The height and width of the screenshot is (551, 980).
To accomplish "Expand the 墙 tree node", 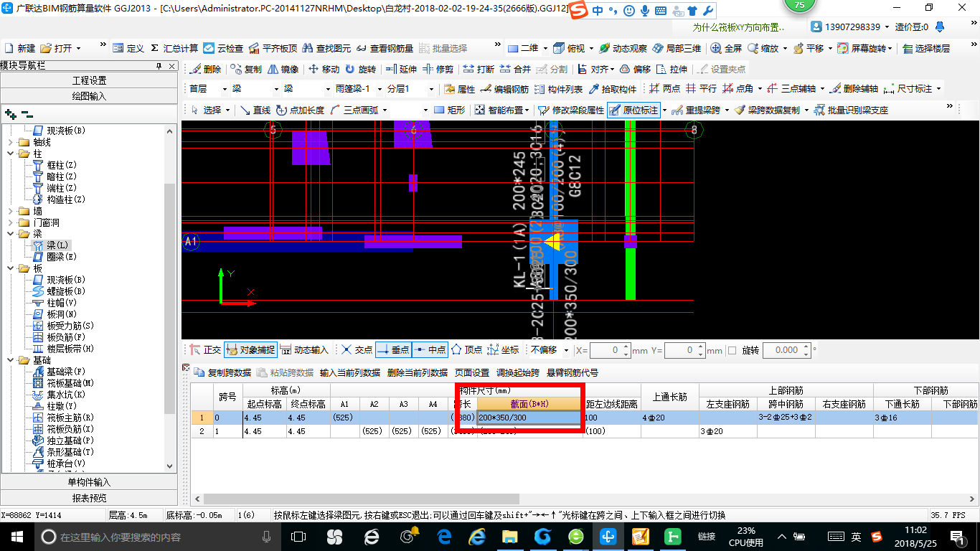I will point(10,211).
